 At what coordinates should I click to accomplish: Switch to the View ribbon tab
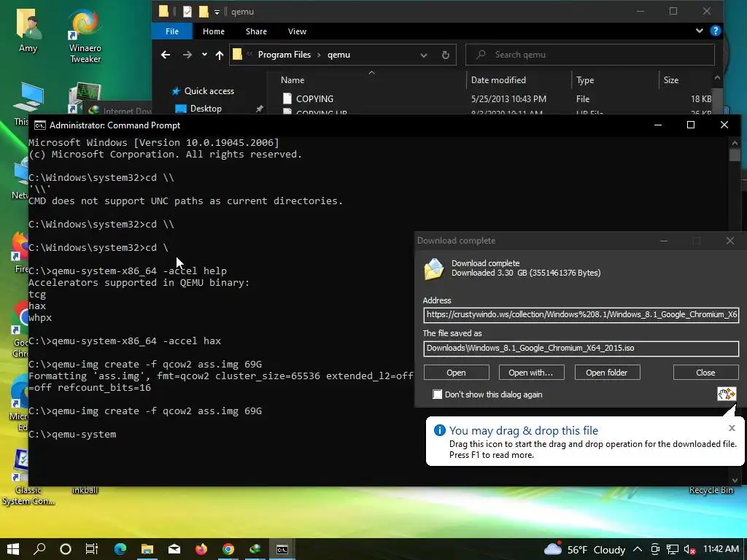pyautogui.click(x=298, y=31)
